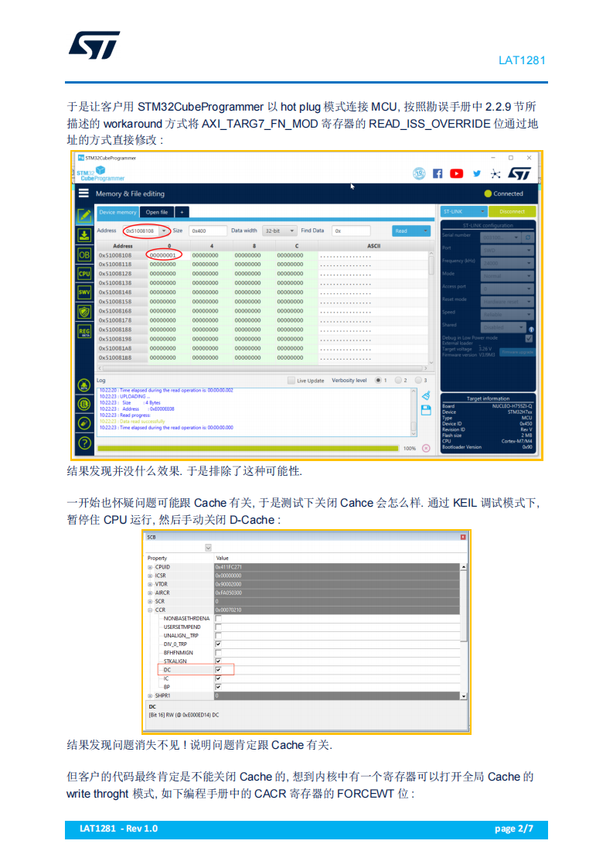Open the hamburger menu in STM32CubeProgrammer
Viewport: 613px width, 868px height.
tap(83, 193)
